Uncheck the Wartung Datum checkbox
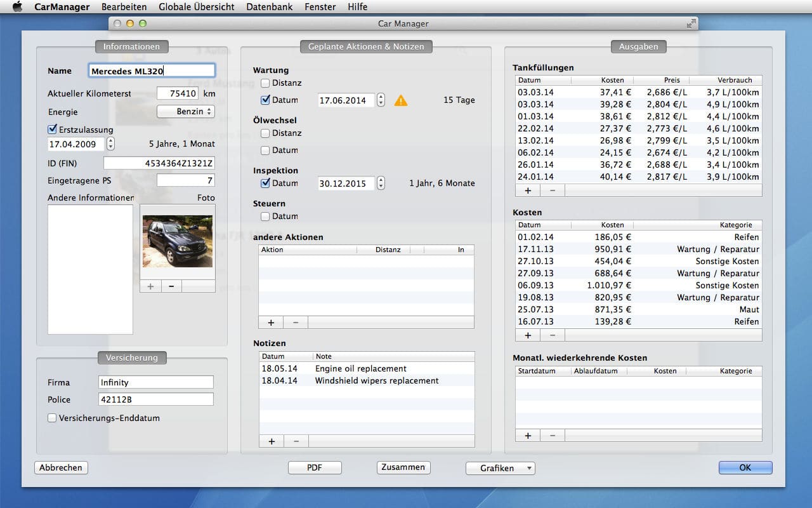Viewport: 812px width, 508px height. pyautogui.click(x=265, y=100)
